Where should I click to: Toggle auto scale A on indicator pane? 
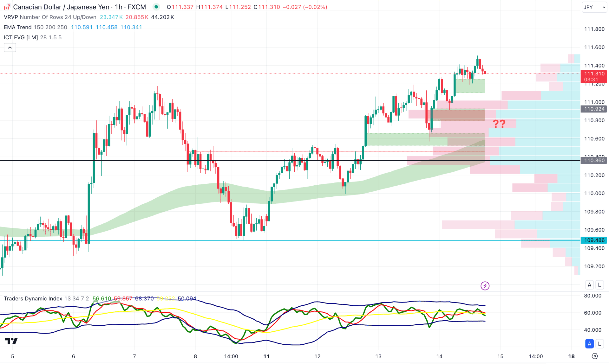coord(589,344)
